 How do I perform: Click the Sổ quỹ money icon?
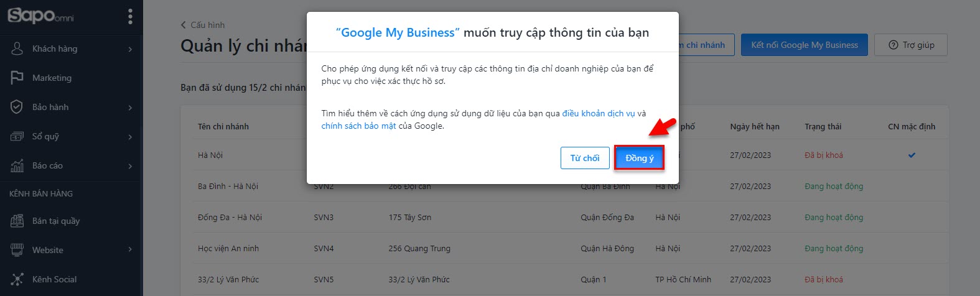coord(17,136)
